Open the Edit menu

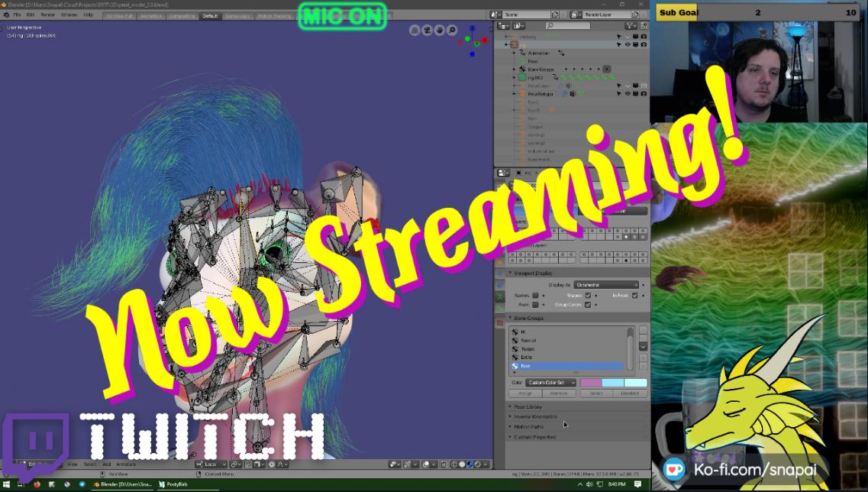[x=31, y=15]
